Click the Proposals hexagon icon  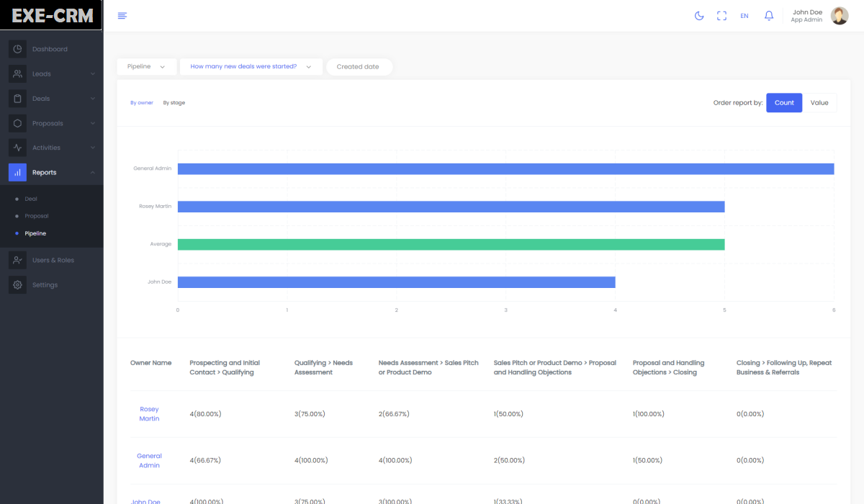click(18, 123)
